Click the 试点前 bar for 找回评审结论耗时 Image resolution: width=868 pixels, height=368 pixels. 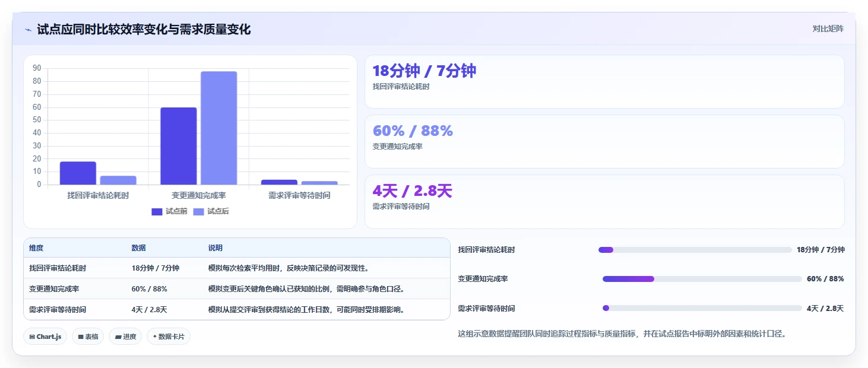[x=78, y=173]
